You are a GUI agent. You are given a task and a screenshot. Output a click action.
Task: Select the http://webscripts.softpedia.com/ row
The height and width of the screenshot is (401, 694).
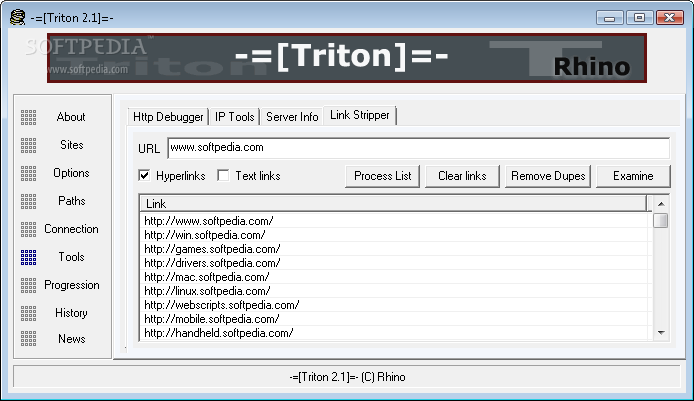(x=395, y=305)
